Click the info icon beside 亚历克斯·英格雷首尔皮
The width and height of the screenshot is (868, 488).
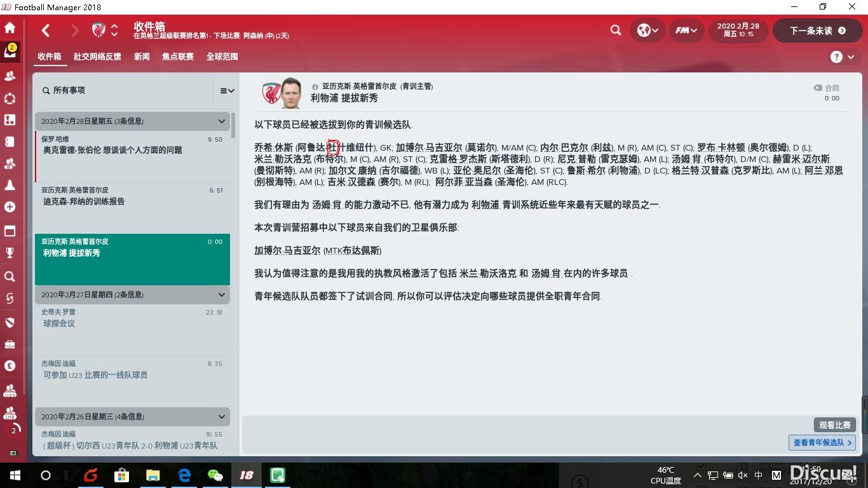315,86
